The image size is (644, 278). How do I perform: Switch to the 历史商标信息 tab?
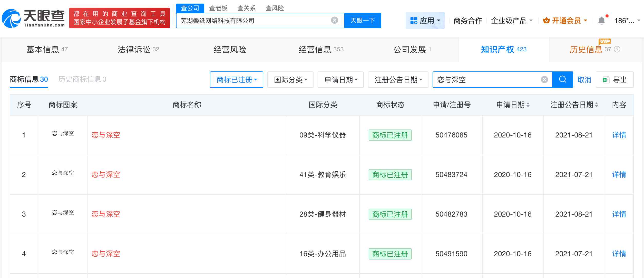pos(80,80)
